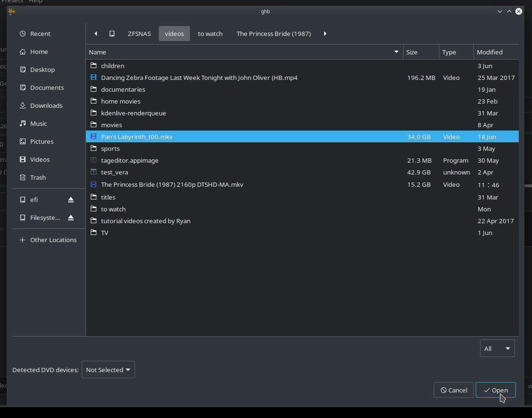Sort the list by Name column
The image size is (532, 418).
tap(244, 52)
